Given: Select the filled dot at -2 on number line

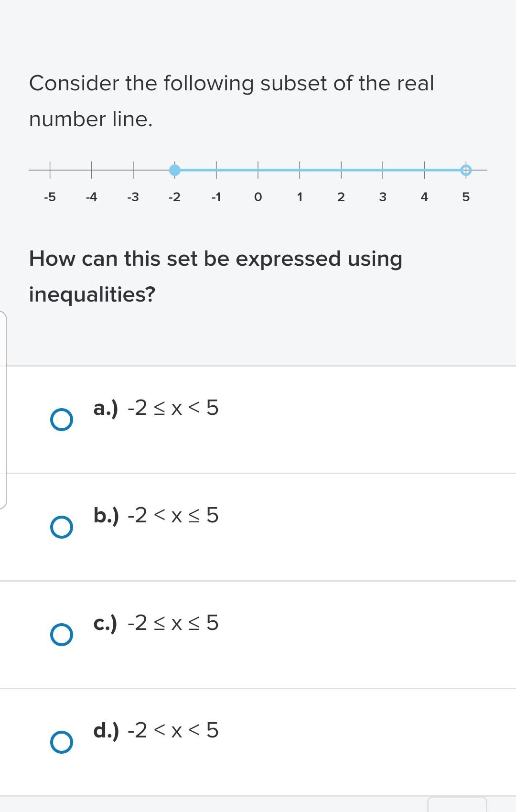Looking at the screenshot, I should (x=174, y=170).
